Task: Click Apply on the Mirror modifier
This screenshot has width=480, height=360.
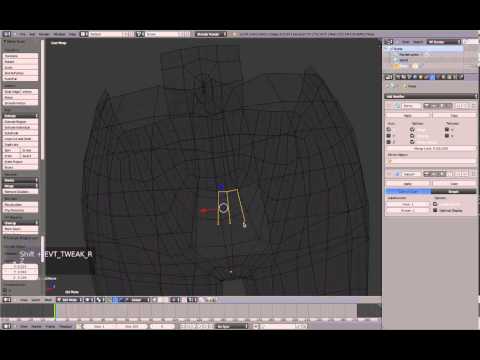Action: [x=408, y=116]
